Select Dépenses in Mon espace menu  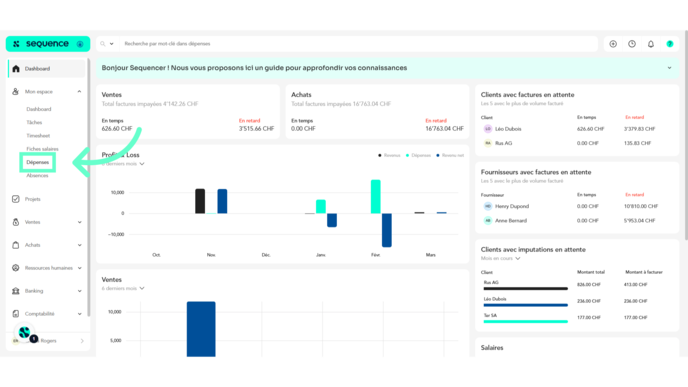click(38, 162)
